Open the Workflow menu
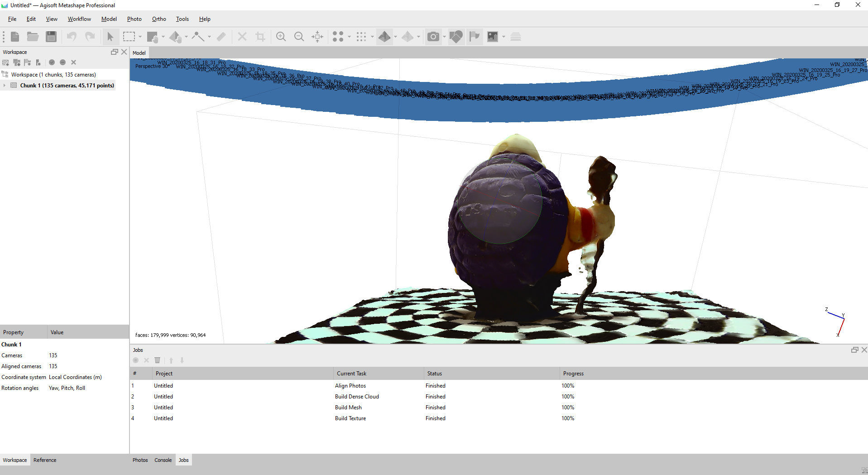Viewport: 868px width, 475px height. click(79, 19)
